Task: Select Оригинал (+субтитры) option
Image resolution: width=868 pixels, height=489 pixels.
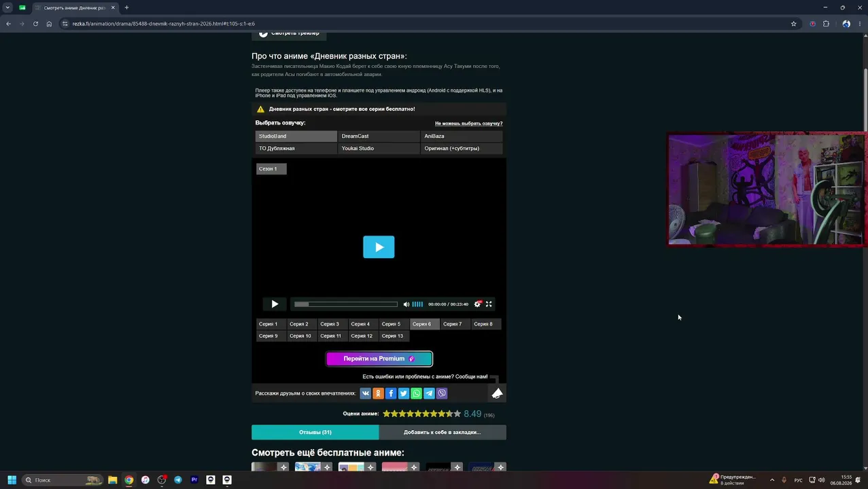Action: pos(462,149)
